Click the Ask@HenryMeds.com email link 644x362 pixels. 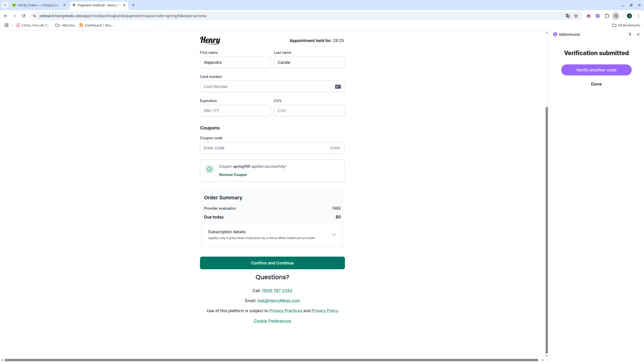point(278,301)
